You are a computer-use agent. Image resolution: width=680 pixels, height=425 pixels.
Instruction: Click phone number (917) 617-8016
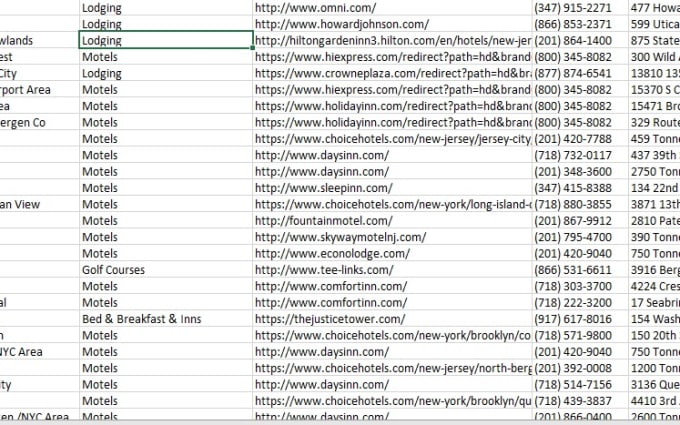tap(580, 319)
